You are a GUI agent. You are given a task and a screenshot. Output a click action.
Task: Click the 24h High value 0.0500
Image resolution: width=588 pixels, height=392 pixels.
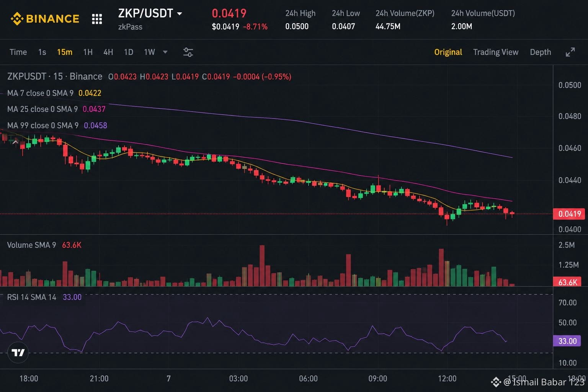297,26
